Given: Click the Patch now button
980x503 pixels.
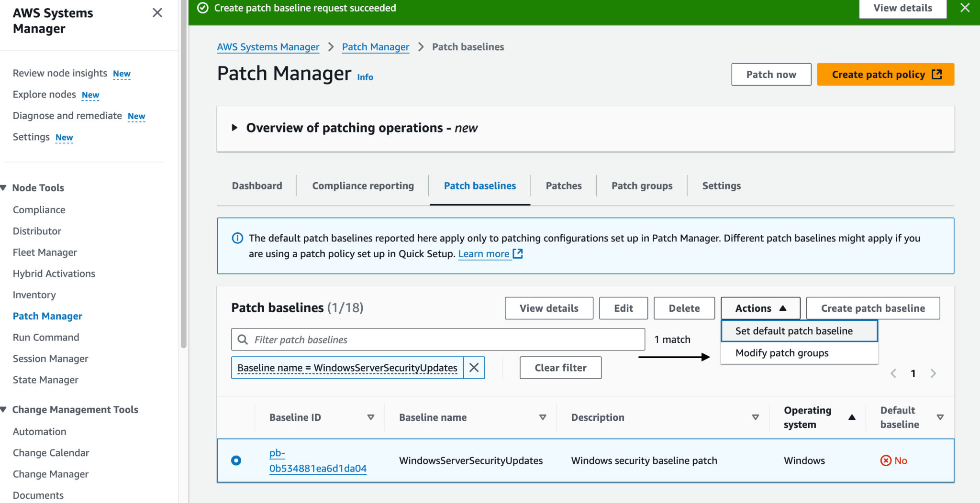Looking at the screenshot, I should point(771,74).
